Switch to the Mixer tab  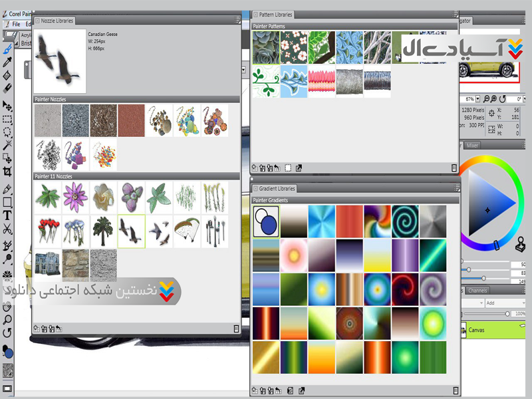coord(472,145)
